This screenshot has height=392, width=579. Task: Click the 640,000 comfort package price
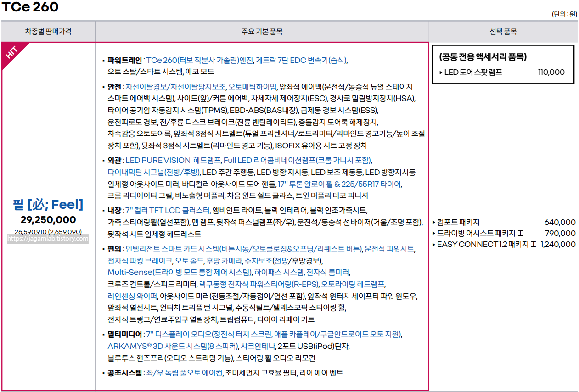pyautogui.click(x=560, y=222)
